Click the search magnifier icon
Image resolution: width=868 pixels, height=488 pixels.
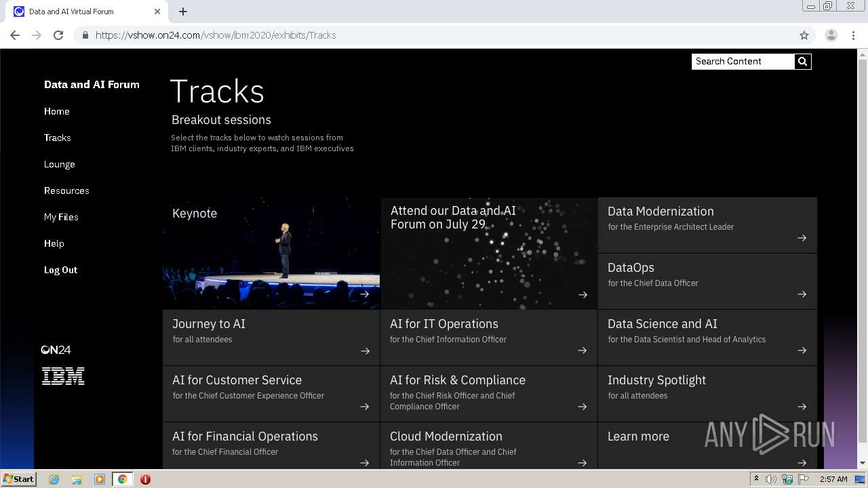tap(802, 62)
